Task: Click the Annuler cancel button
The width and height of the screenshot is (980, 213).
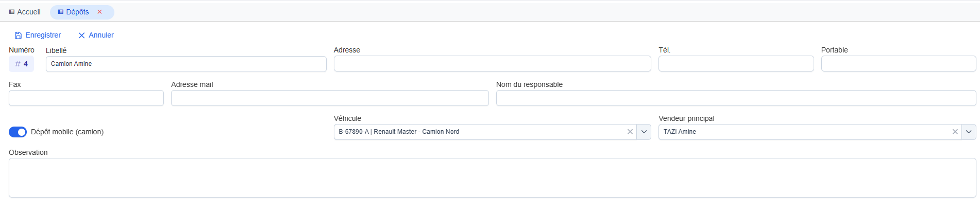Action: pyautogui.click(x=96, y=35)
